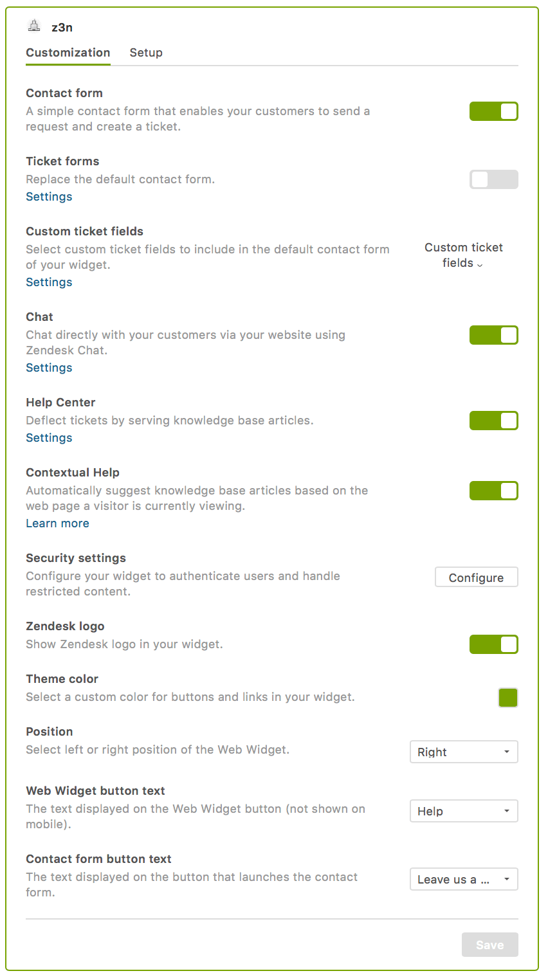Toggle off Contextual Help
Screen dimensions: 548x980
[493, 491]
